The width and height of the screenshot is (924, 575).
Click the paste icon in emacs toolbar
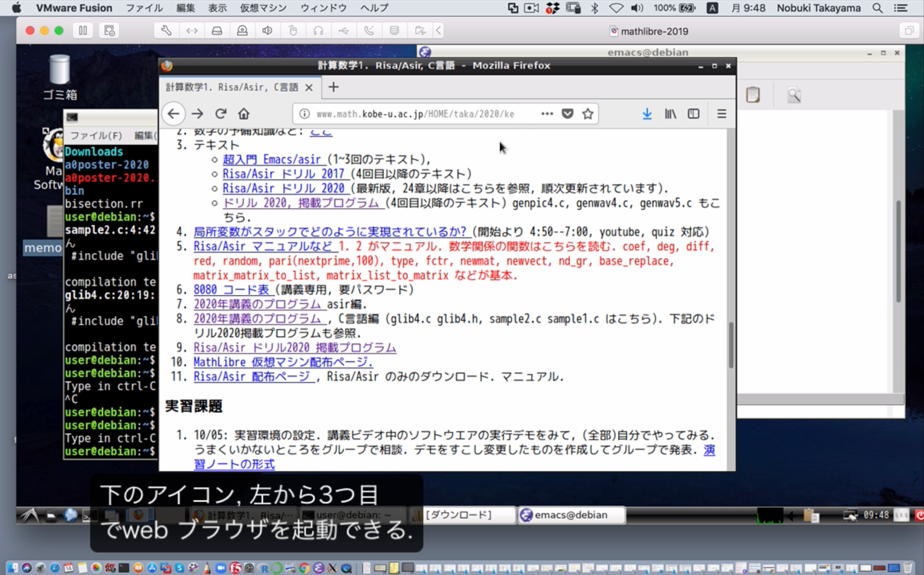click(x=753, y=95)
